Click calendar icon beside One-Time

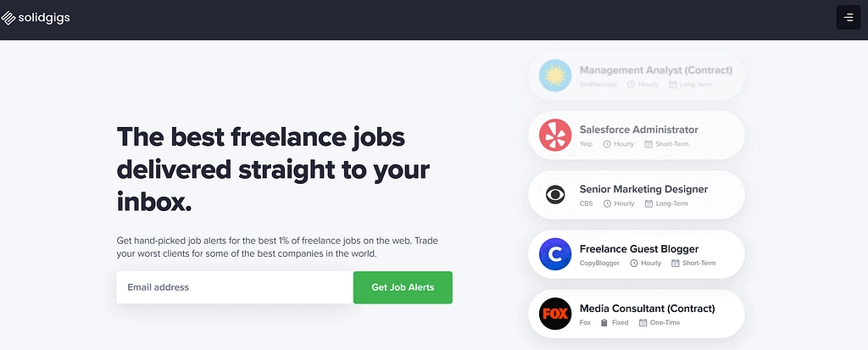pos(643,323)
